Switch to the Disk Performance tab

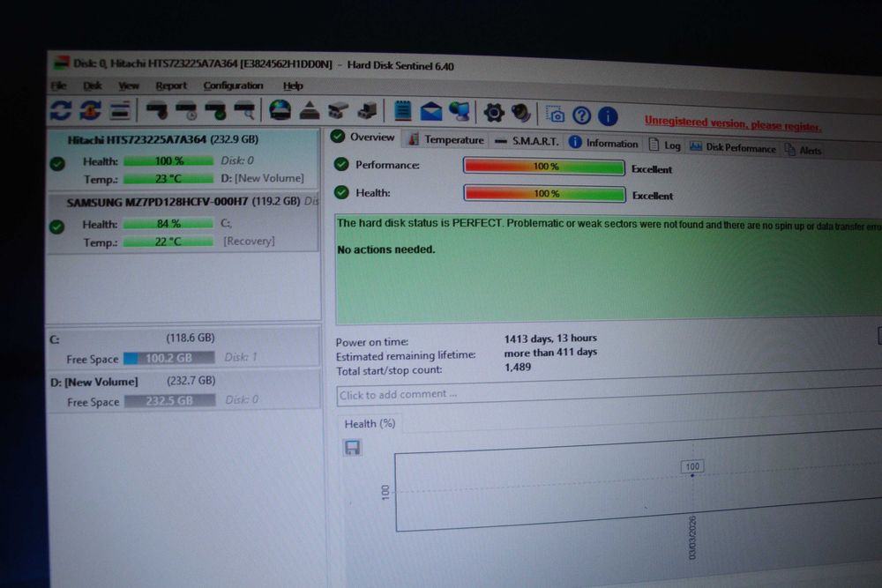[732, 148]
